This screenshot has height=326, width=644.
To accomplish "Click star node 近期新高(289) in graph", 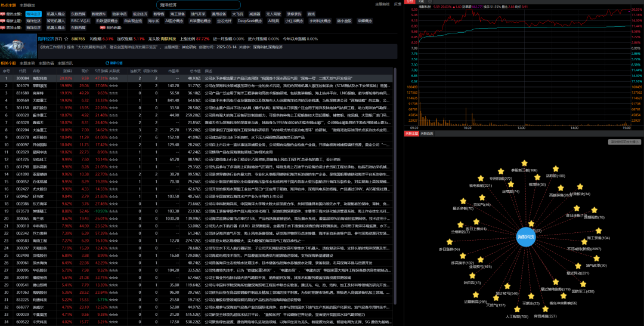I will [475, 295].
